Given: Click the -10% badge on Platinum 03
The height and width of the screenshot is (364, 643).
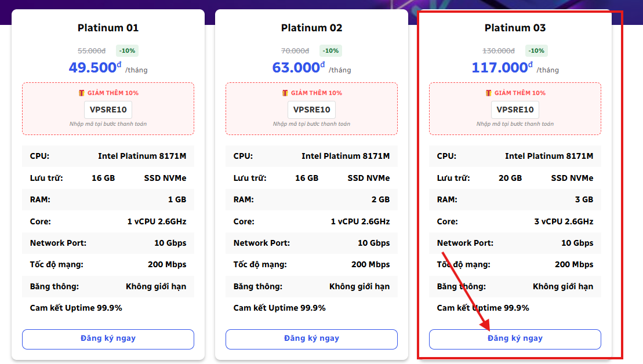Looking at the screenshot, I should tap(536, 50).
